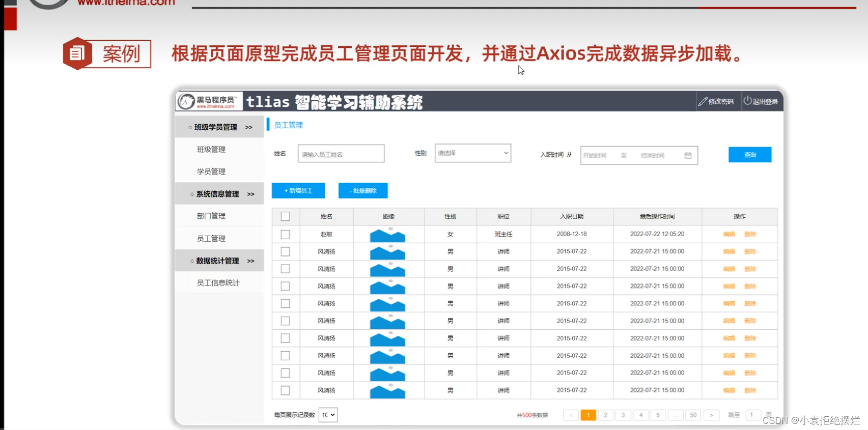Screen dimensions: 868x430
Task: Click the 新增员工 button
Action: tap(298, 190)
